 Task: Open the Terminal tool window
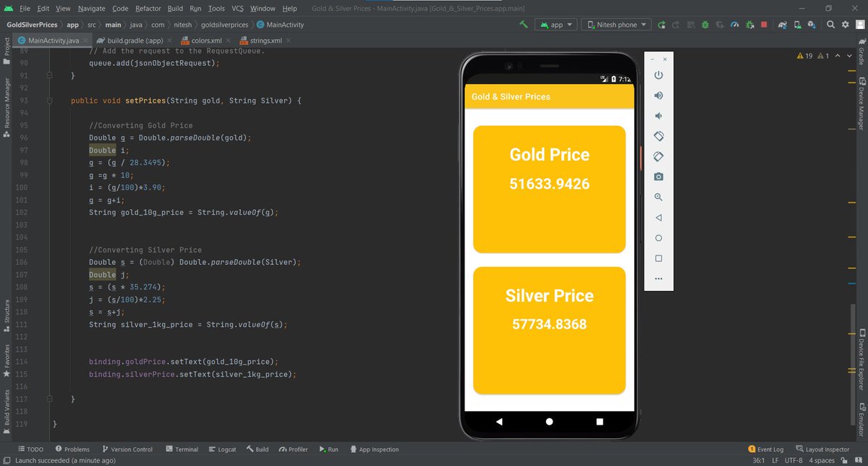181,449
